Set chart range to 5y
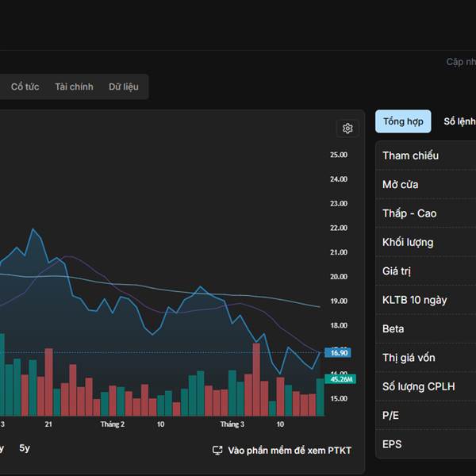Image resolution: width=476 pixels, height=476 pixels. [25, 448]
